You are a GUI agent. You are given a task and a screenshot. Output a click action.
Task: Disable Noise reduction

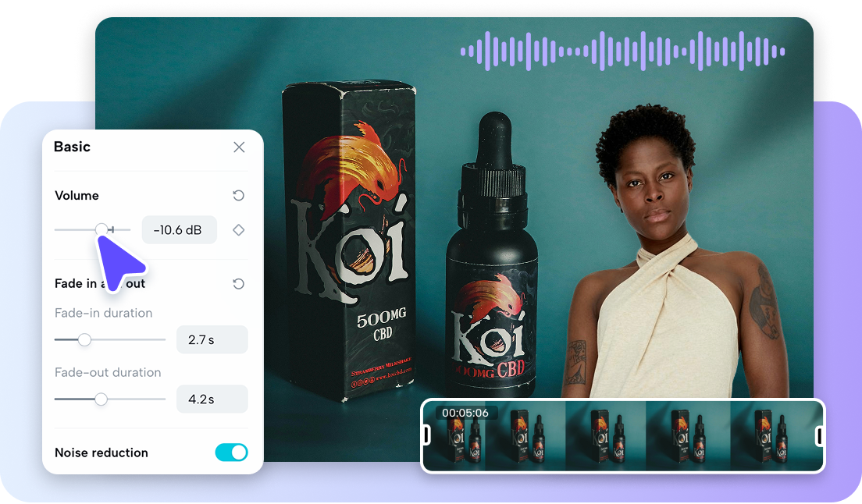point(231,453)
